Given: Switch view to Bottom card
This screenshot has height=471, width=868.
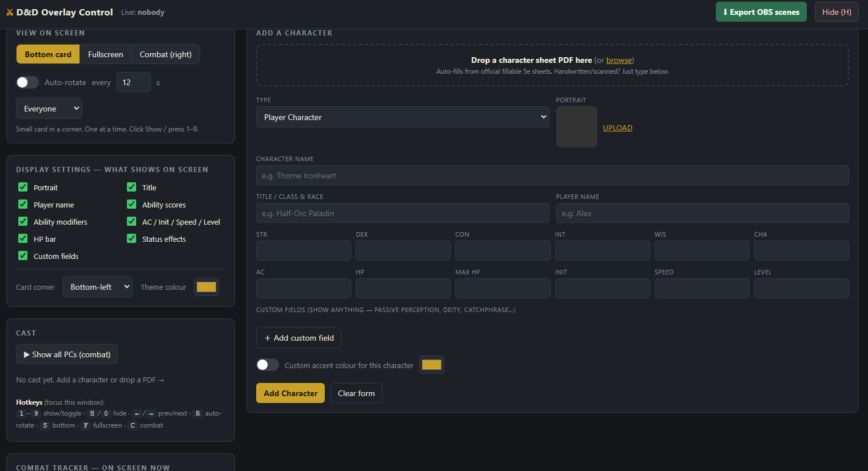Looking at the screenshot, I should pyautogui.click(x=48, y=54).
